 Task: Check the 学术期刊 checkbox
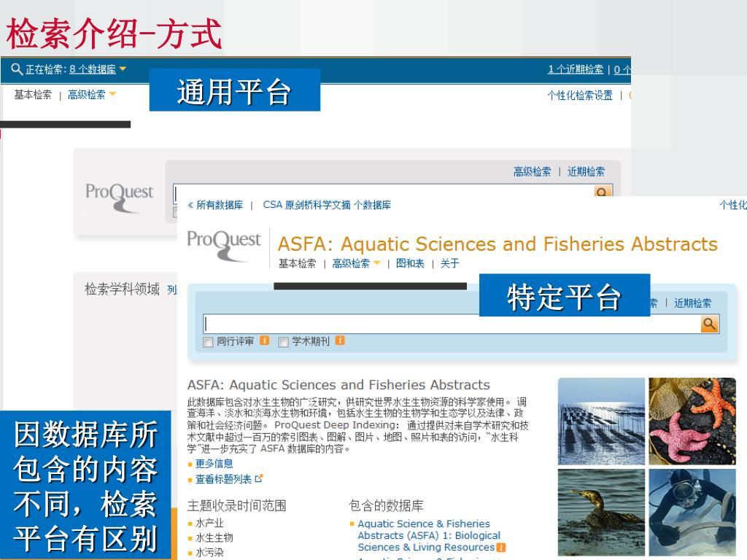coord(284,342)
